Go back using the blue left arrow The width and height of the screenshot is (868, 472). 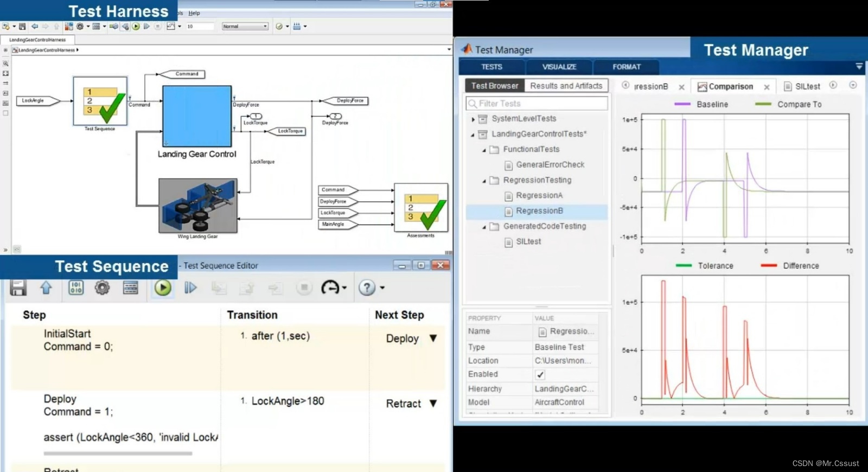click(35, 26)
